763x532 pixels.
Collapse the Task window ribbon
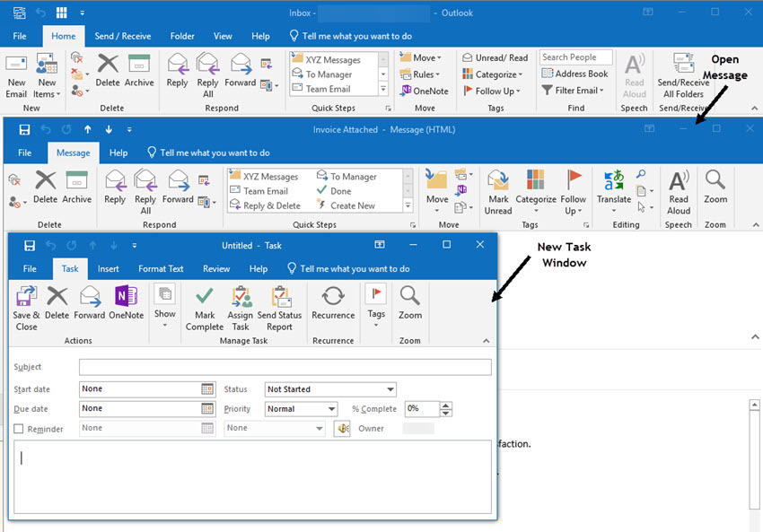click(487, 341)
